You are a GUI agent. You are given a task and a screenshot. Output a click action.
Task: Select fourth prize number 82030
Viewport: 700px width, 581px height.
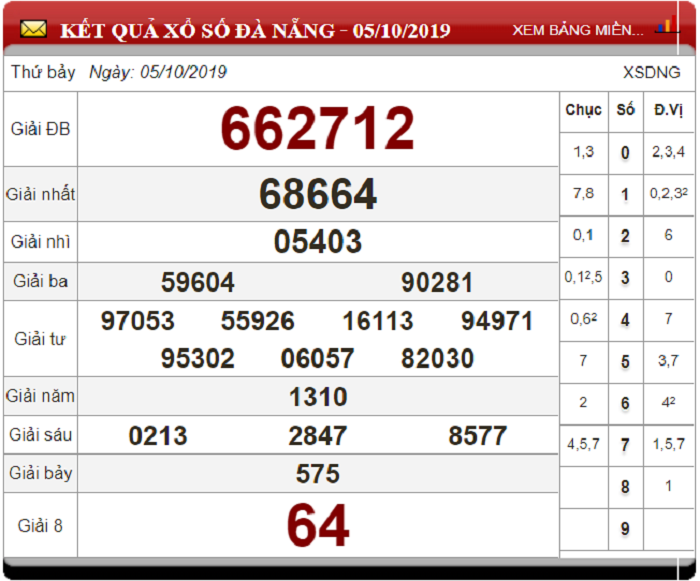(x=438, y=359)
